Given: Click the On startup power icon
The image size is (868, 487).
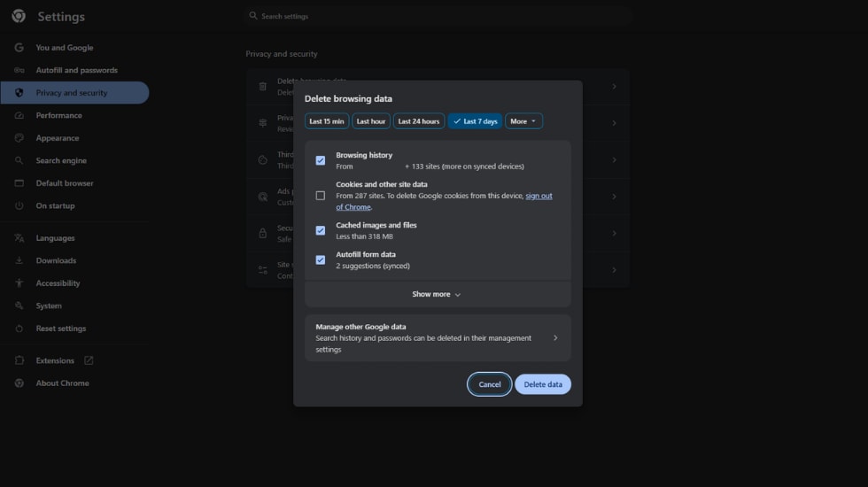Looking at the screenshot, I should click(x=19, y=205).
